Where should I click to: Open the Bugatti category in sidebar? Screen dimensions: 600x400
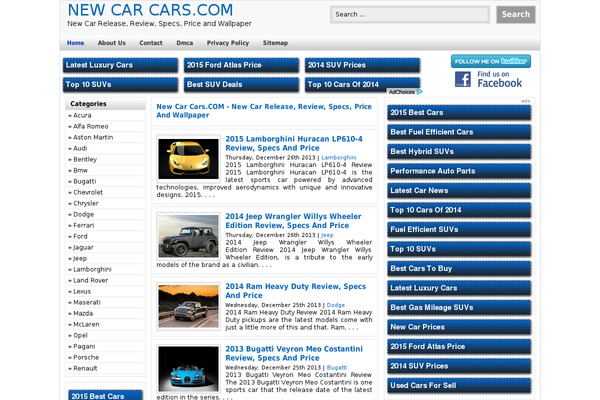[85, 181]
